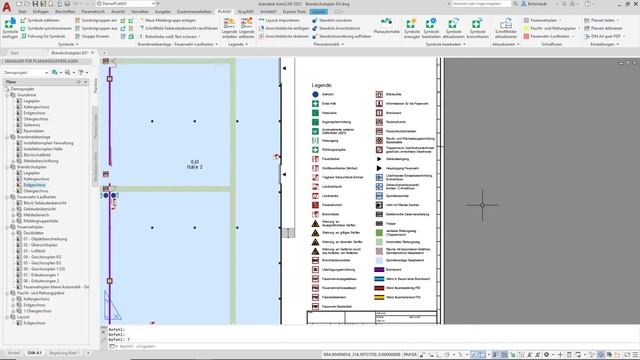Toggle PAPIER space button in status bar
This screenshot has width=640, height=360.
[410, 355]
